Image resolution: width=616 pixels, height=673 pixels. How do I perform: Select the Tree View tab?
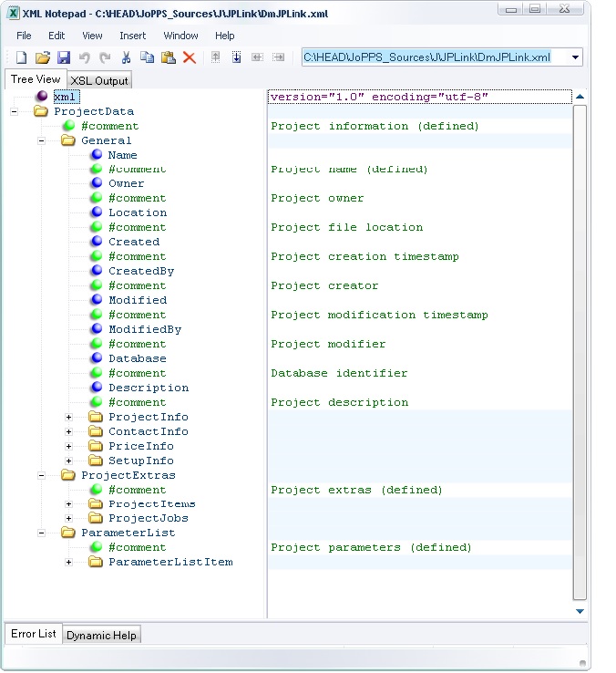click(x=36, y=79)
